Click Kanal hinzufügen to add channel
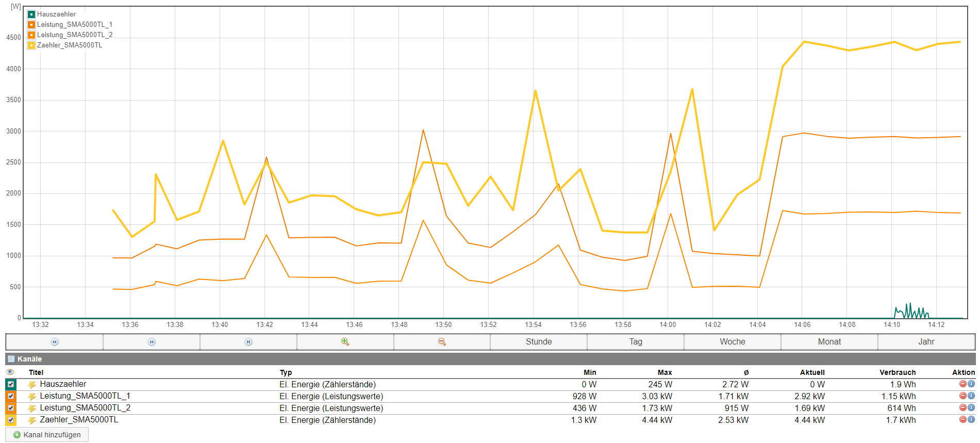 pos(47,435)
